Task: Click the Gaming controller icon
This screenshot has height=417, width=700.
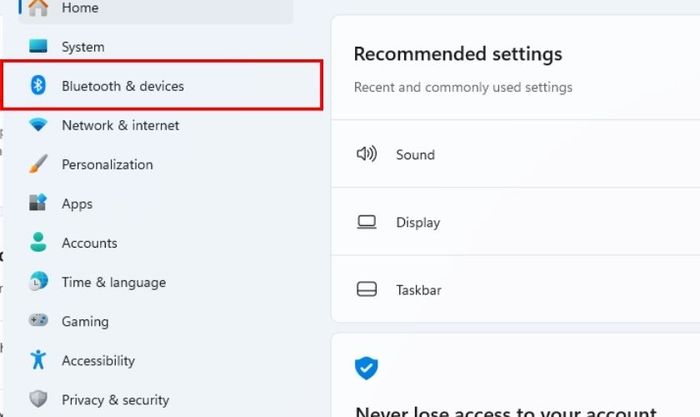Action: click(38, 321)
